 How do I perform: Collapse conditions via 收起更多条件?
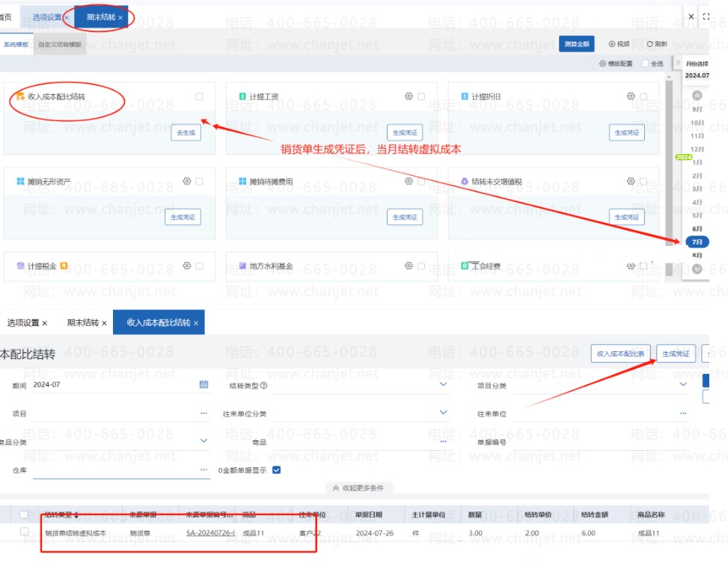click(x=358, y=487)
